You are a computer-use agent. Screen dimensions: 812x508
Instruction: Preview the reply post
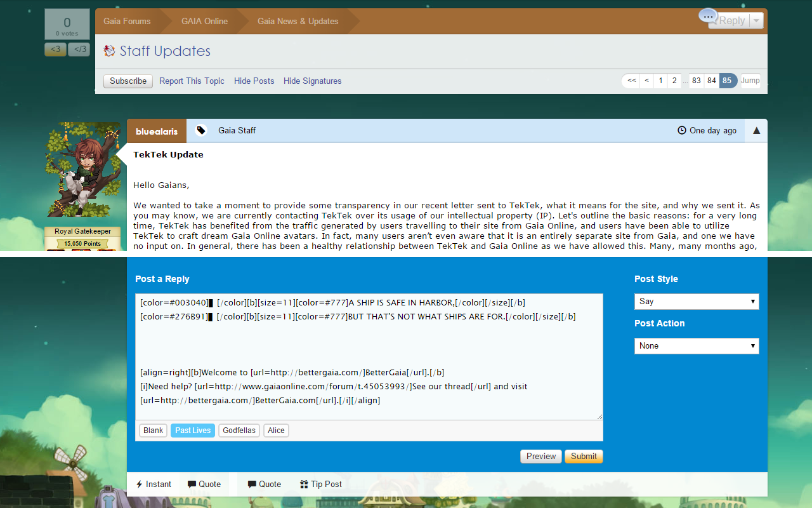click(541, 456)
